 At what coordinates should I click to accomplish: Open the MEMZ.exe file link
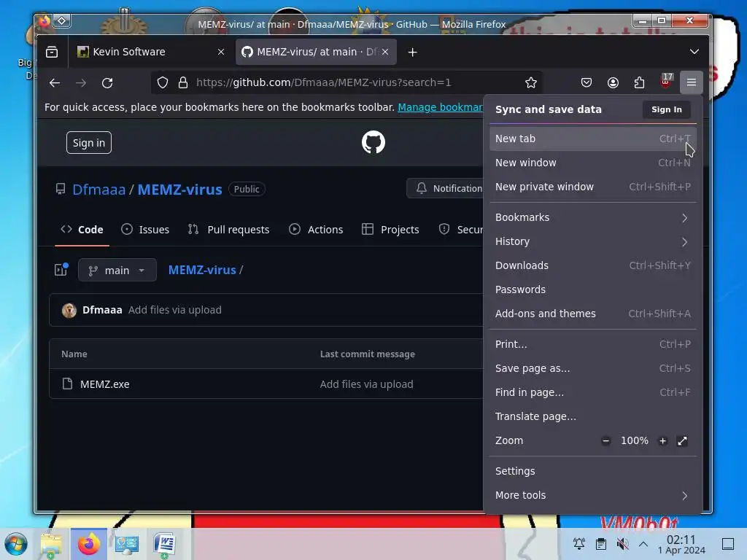pos(105,384)
